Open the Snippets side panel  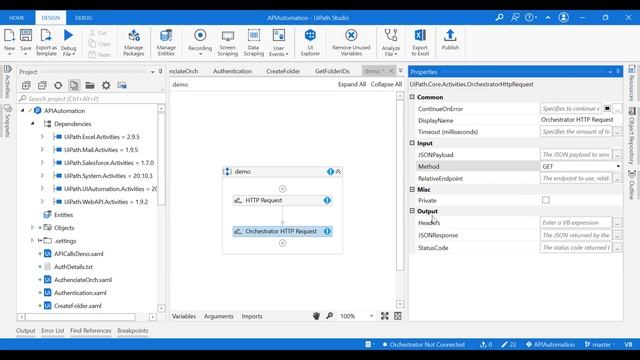[x=7, y=121]
